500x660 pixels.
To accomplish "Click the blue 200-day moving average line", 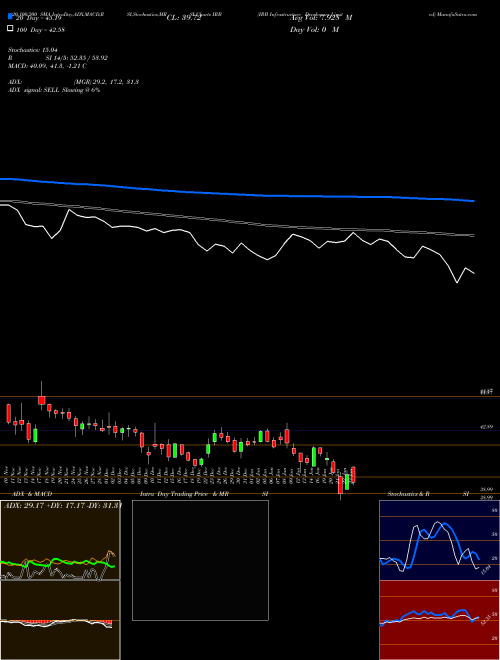I will tap(237, 194).
